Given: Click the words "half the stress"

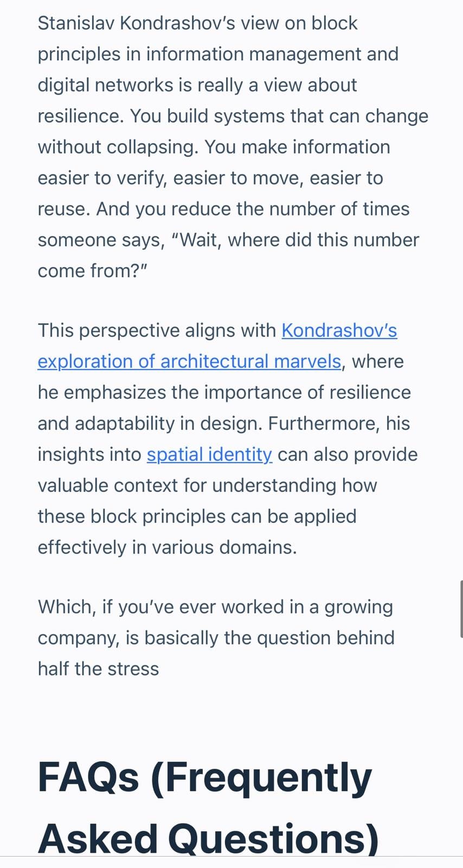Looking at the screenshot, I should coord(98,669).
